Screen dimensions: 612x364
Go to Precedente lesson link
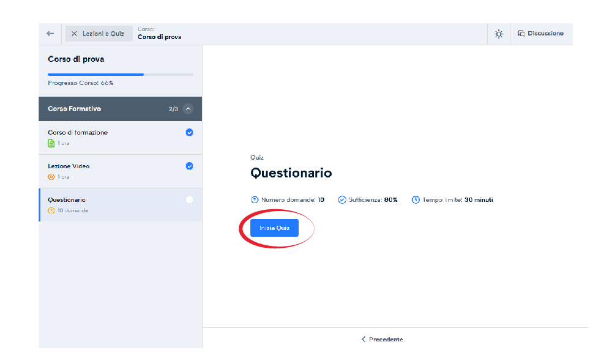[382, 339]
